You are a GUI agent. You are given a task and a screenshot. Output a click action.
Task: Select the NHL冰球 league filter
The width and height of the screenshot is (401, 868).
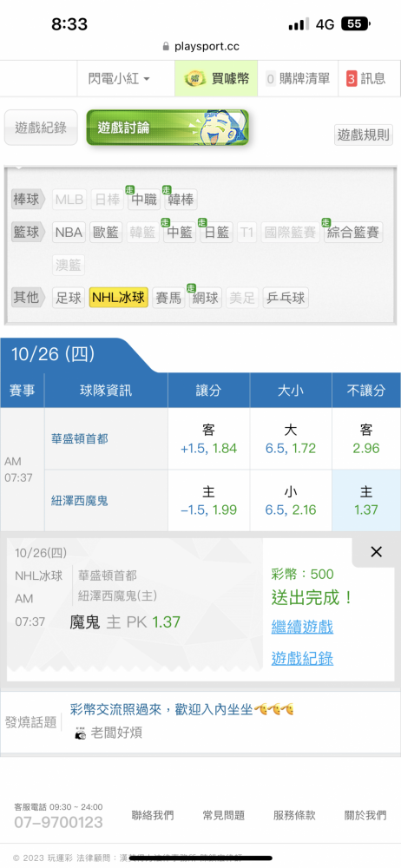(119, 298)
